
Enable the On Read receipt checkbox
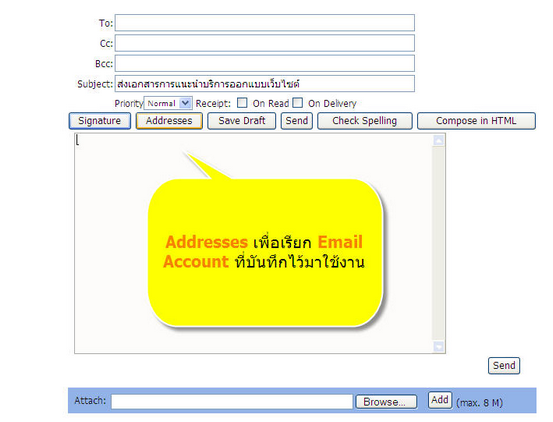(x=242, y=103)
